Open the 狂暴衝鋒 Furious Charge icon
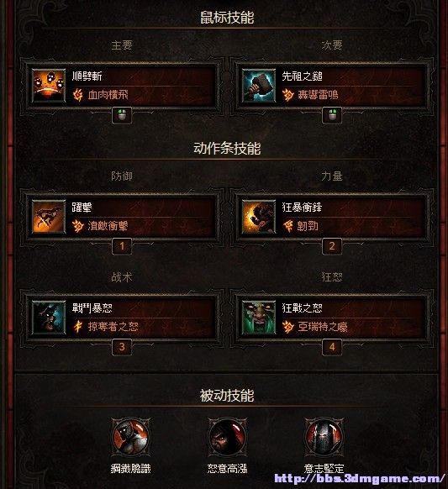The width and height of the screenshot is (448, 489). [259, 217]
